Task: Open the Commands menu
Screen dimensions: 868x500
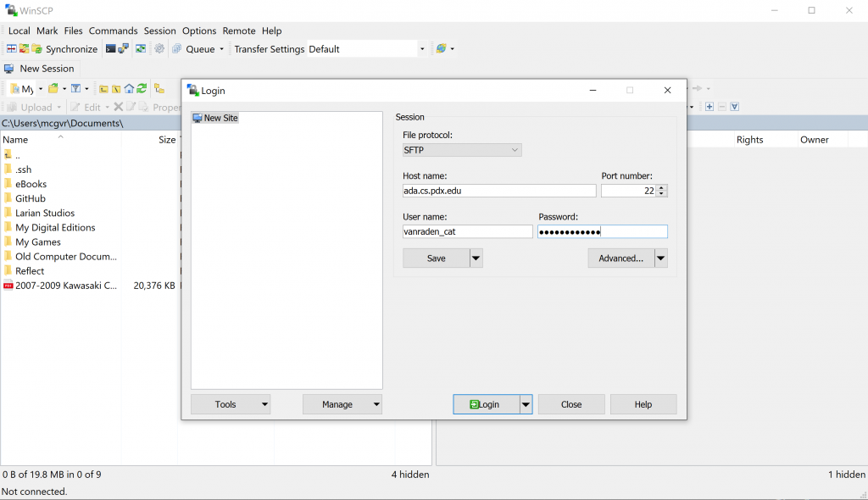Action: [113, 31]
